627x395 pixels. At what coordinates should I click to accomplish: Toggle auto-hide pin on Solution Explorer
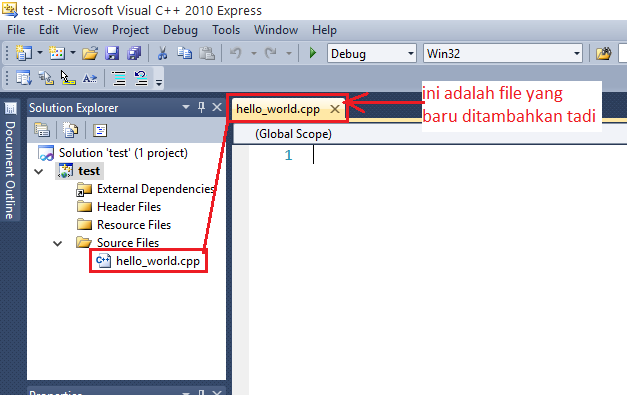tap(202, 107)
